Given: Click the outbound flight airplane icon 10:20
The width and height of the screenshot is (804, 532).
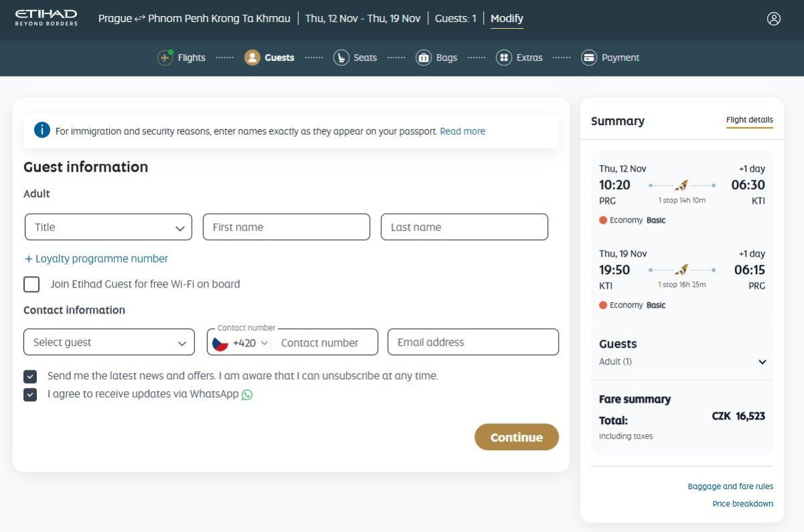Looking at the screenshot, I should tap(681, 185).
